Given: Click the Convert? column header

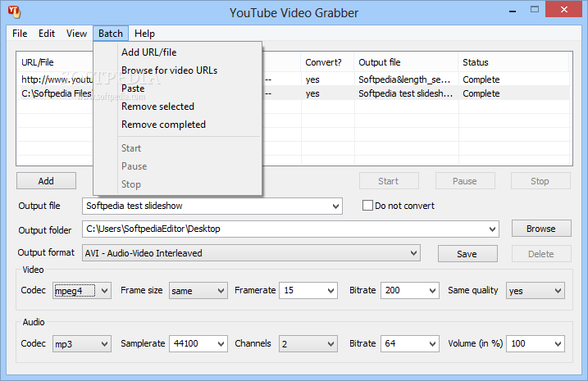Looking at the screenshot, I should click(x=327, y=62).
